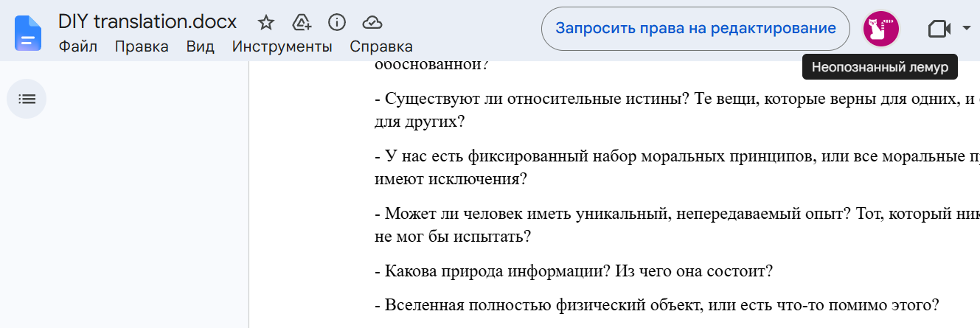Expand the dropdown arrow beside camera icon
The height and width of the screenshot is (328, 980).
pos(967,29)
